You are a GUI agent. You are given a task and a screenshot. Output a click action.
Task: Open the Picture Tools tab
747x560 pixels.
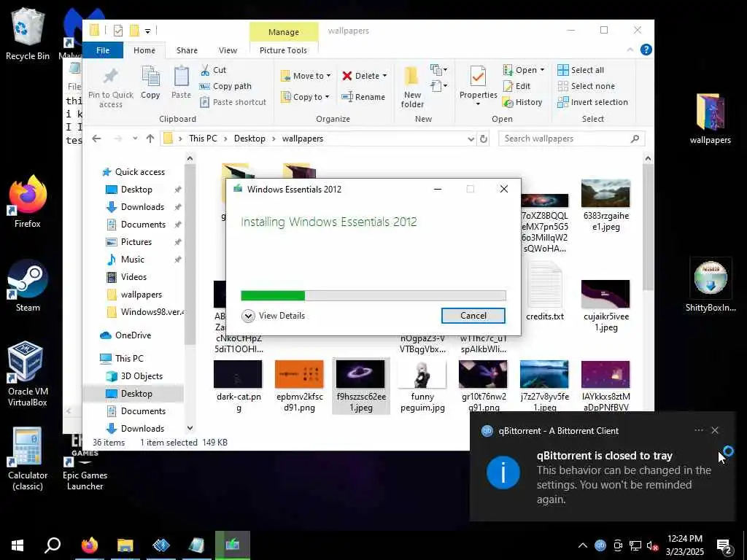[x=283, y=50]
